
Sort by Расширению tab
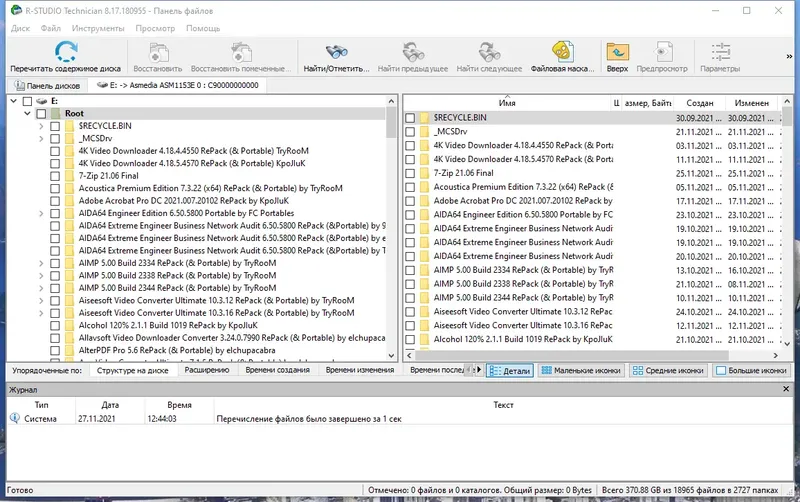pyautogui.click(x=207, y=370)
